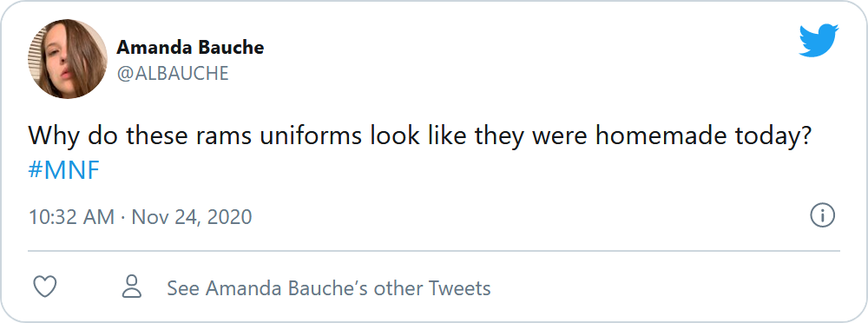This screenshot has height=323, width=868.
Task: Open the Twitter info circle icon
Action: 822,215
